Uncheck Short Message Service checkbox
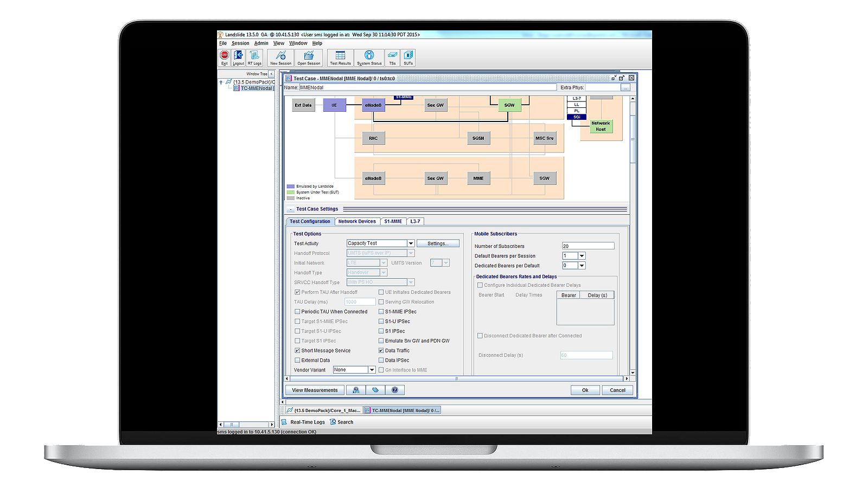The height and width of the screenshot is (488, 868). pos(297,351)
